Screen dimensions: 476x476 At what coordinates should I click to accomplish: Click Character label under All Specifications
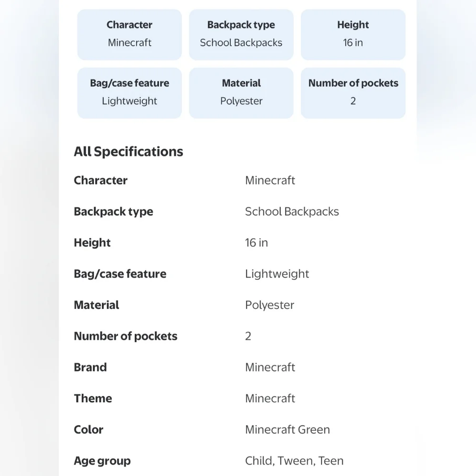click(100, 180)
